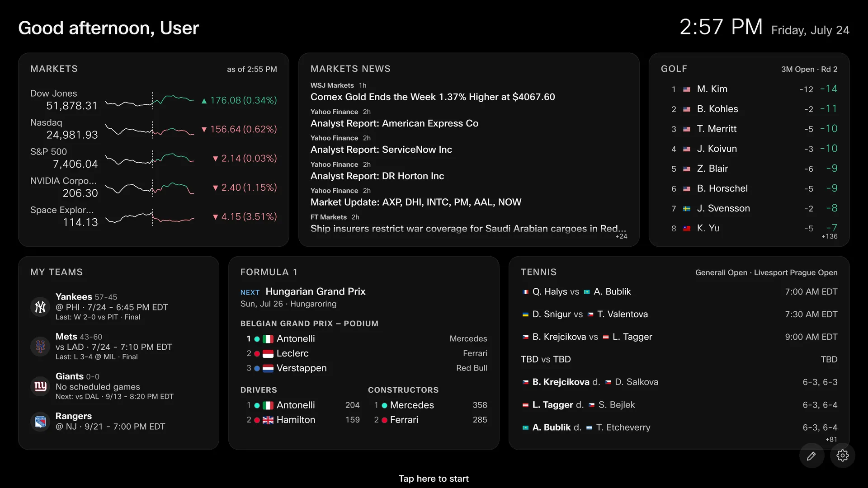Click the S&P 500 value 7,406.04
868x488 pixels.
[x=75, y=164]
